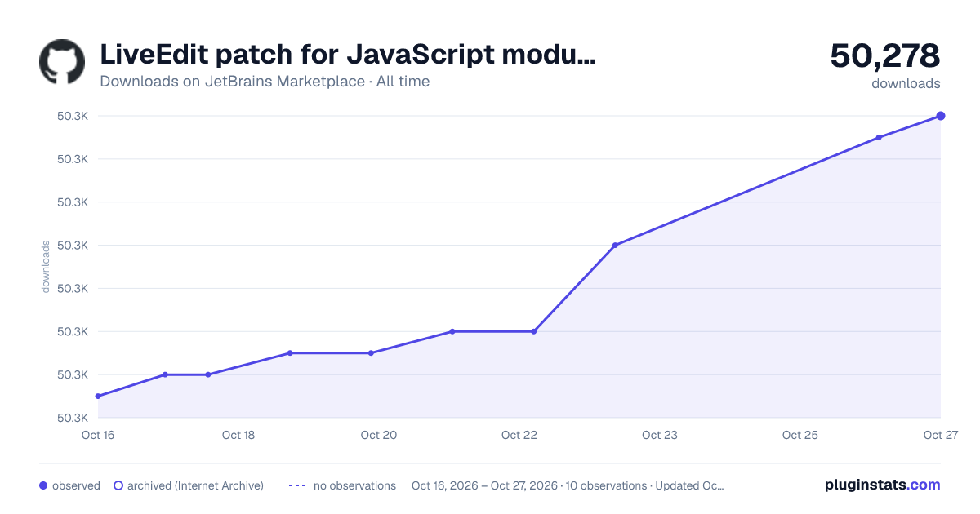This screenshot has width=980, height=514.
Task: Click the Oct 16 axis label
Action: pos(98,435)
